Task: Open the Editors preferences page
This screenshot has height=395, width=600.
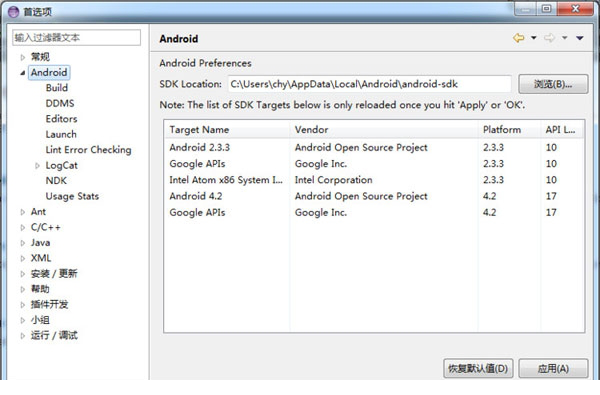Action: click(61, 119)
